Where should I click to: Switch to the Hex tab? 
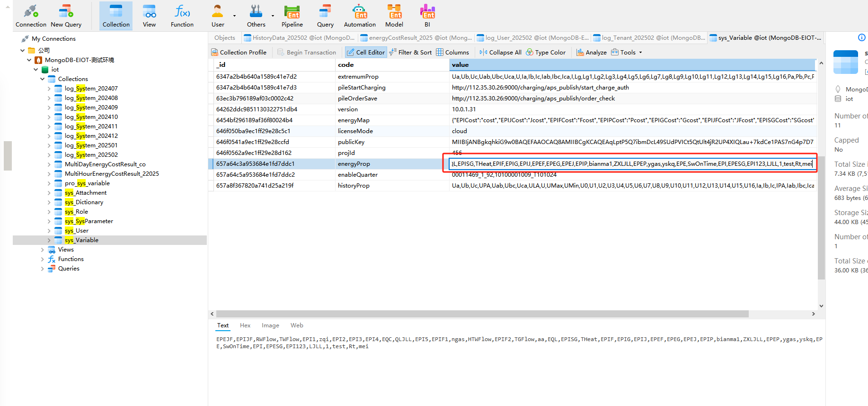(x=245, y=325)
